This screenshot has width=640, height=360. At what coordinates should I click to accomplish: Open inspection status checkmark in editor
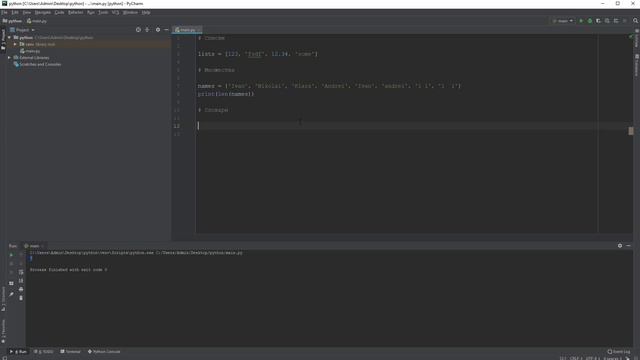(630, 37)
